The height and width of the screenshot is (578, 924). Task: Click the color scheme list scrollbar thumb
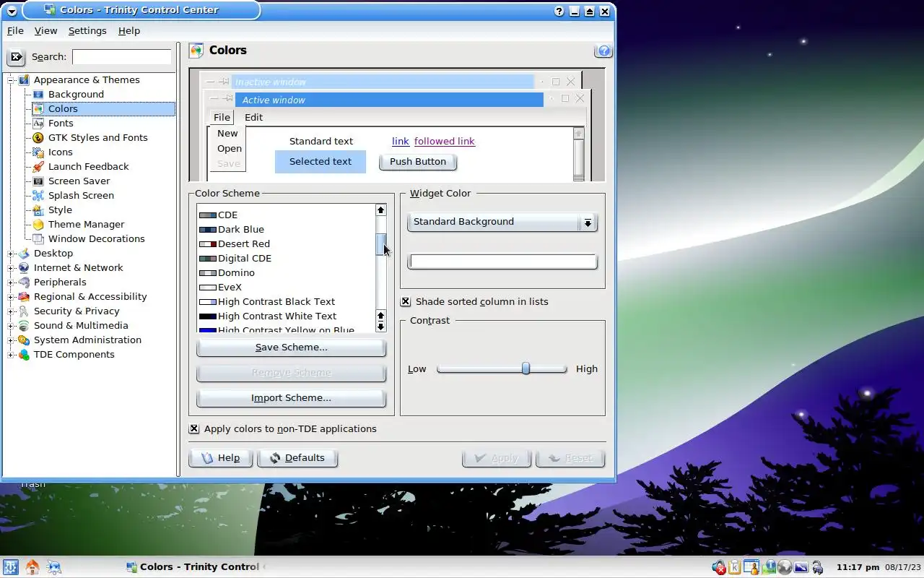pos(380,244)
